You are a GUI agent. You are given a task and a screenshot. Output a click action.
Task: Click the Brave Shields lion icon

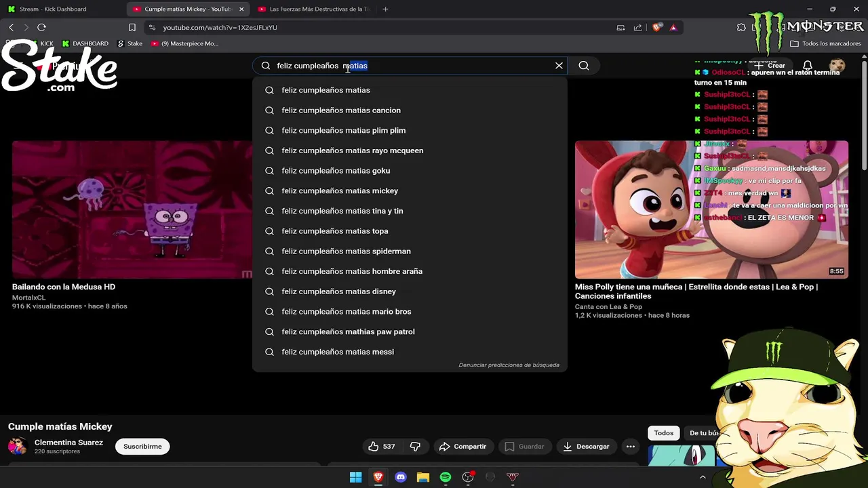656,28
